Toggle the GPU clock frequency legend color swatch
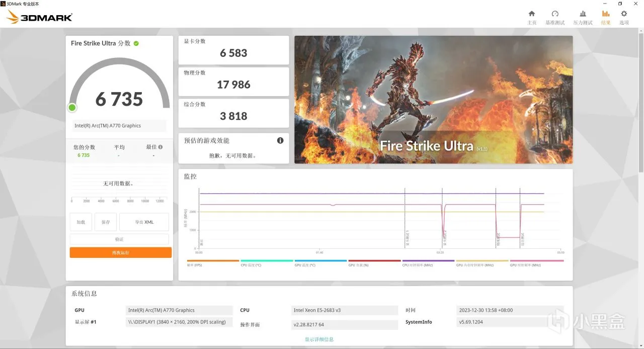The height and width of the screenshot is (349, 644). [x=537, y=261]
